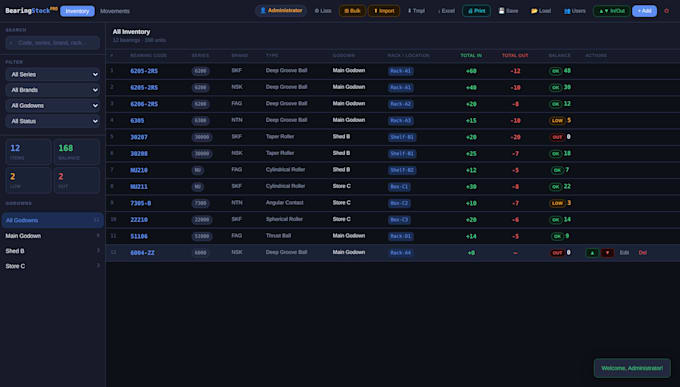Click the Administrator user badge
This screenshot has width=680, height=387.
[x=281, y=11]
